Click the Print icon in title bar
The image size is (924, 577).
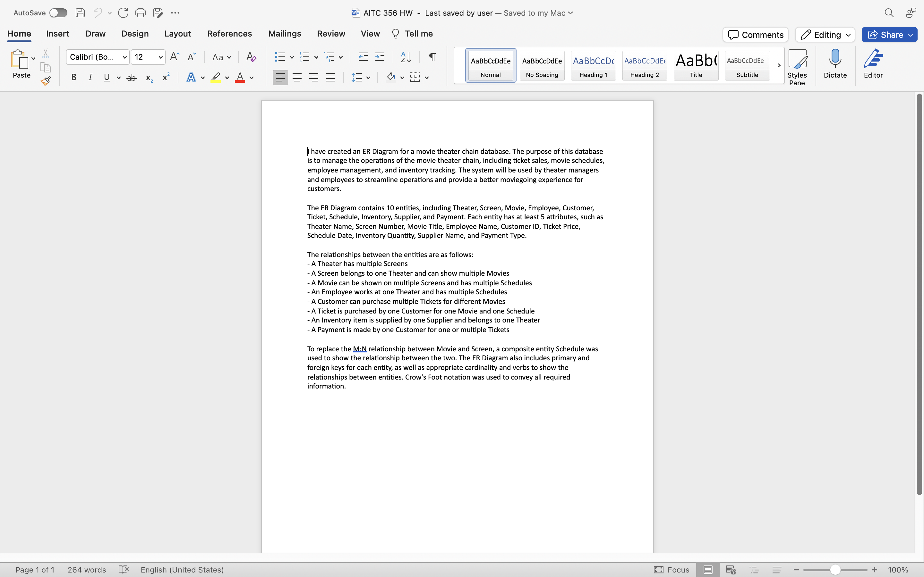(140, 13)
